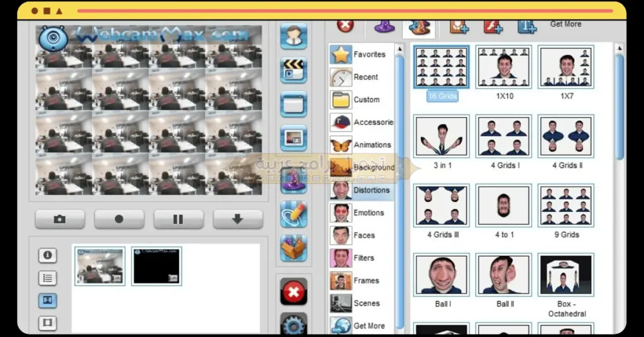
Task: Open the Frames category
Action: (x=362, y=281)
